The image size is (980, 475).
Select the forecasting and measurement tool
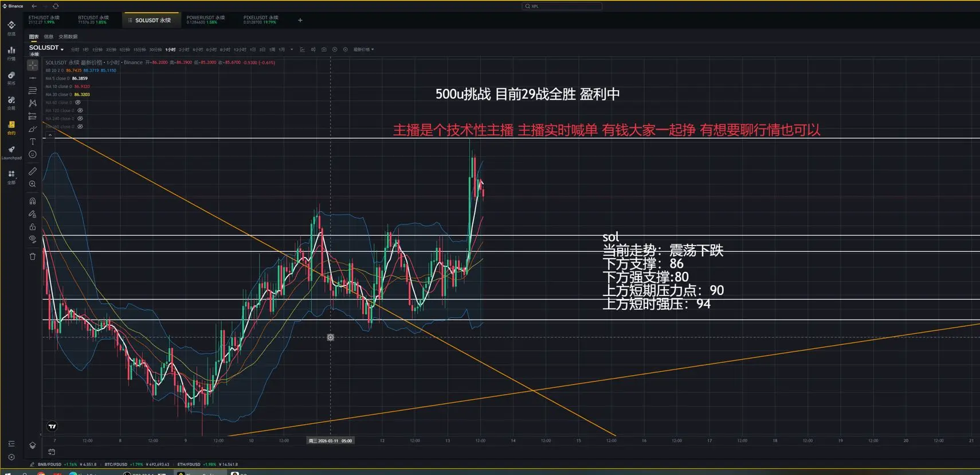(33, 116)
